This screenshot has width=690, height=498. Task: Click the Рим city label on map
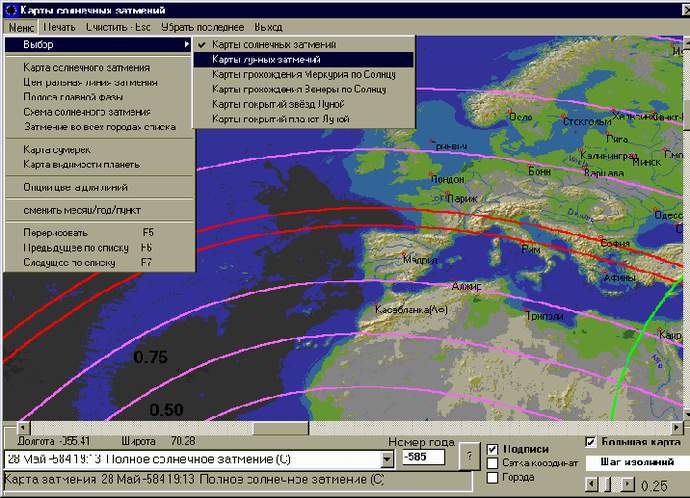(x=531, y=249)
